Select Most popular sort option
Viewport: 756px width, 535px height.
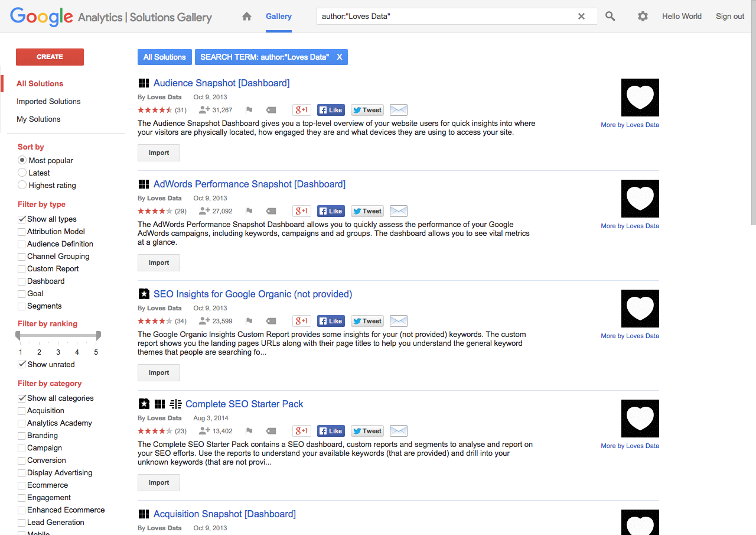tap(22, 160)
